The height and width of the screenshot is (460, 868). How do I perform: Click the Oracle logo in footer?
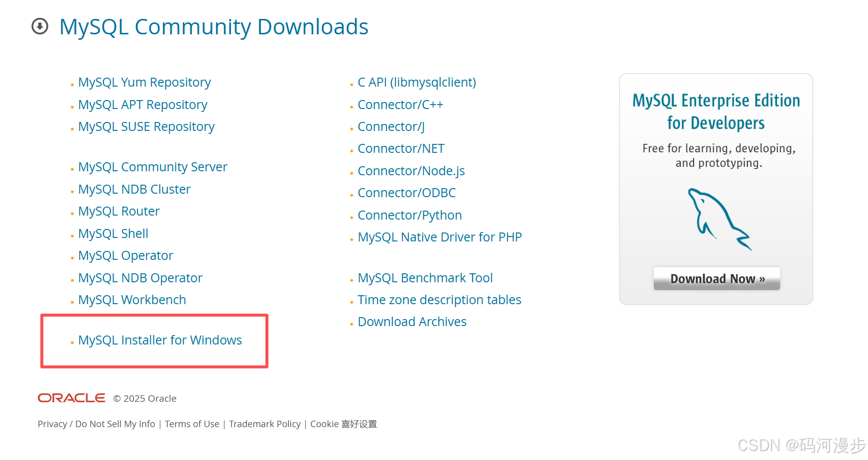[72, 398]
